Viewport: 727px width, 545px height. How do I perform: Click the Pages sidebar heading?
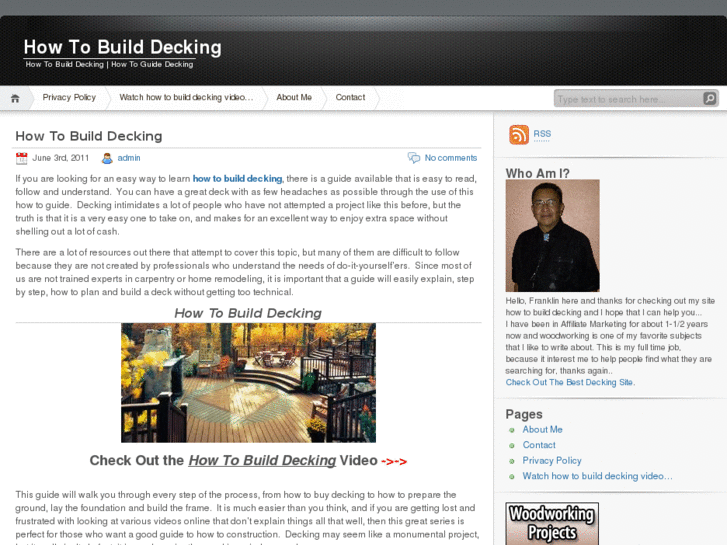(524, 414)
